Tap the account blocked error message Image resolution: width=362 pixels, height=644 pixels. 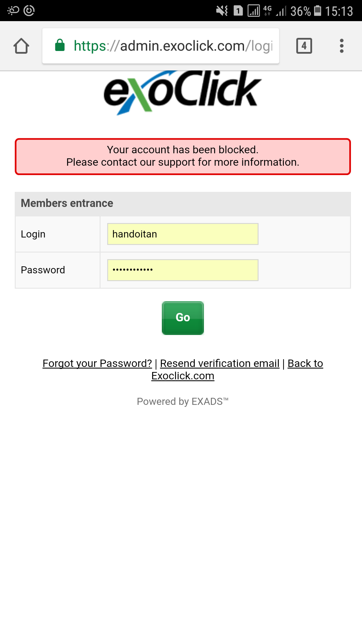pos(183,156)
